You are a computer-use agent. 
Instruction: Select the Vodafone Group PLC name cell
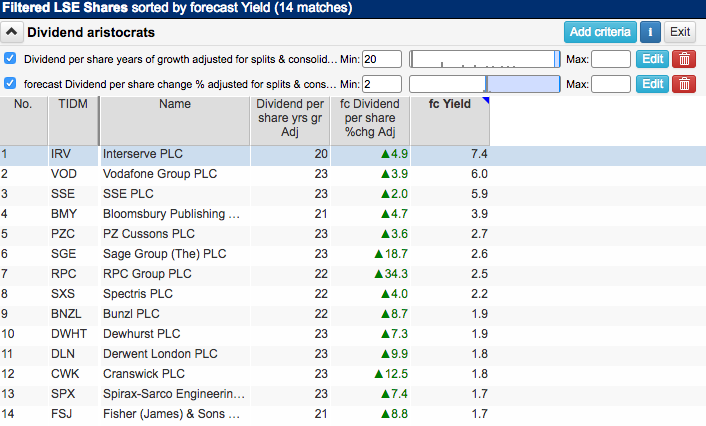coord(175,174)
